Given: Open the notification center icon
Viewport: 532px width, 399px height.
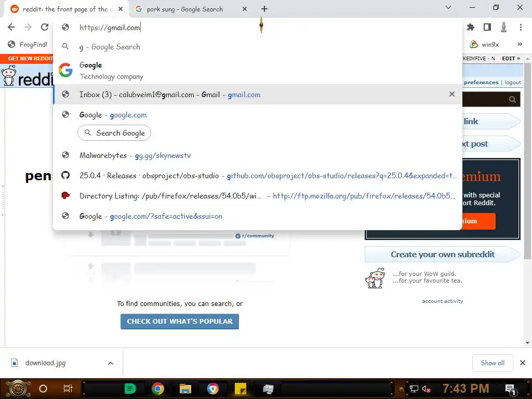Looking at the screenshot, I should click(510, 389).
